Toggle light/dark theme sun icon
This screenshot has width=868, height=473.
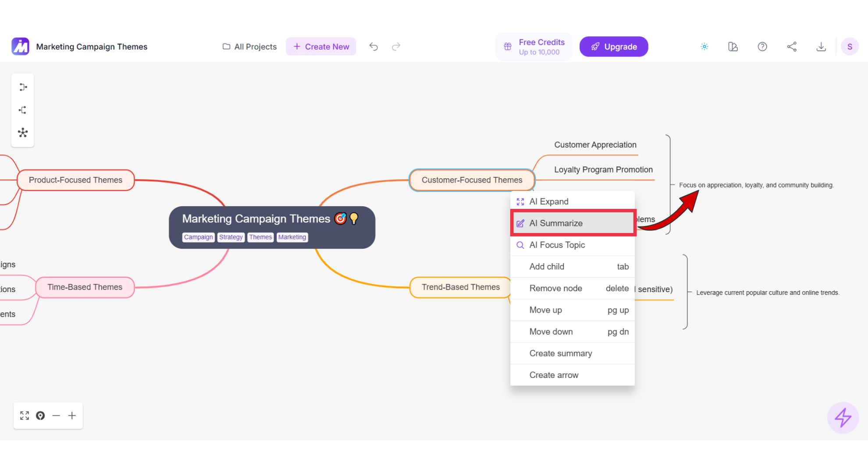[x=704, y=46]
